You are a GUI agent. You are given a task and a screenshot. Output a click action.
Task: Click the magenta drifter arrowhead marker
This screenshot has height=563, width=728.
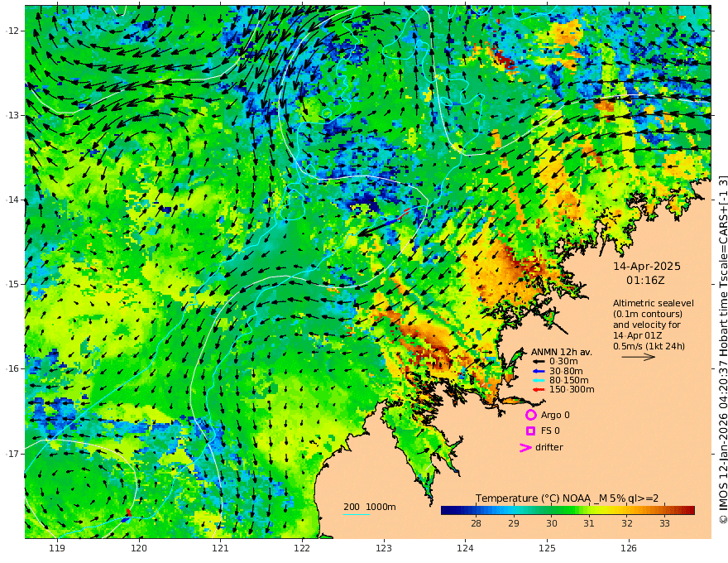525,447
